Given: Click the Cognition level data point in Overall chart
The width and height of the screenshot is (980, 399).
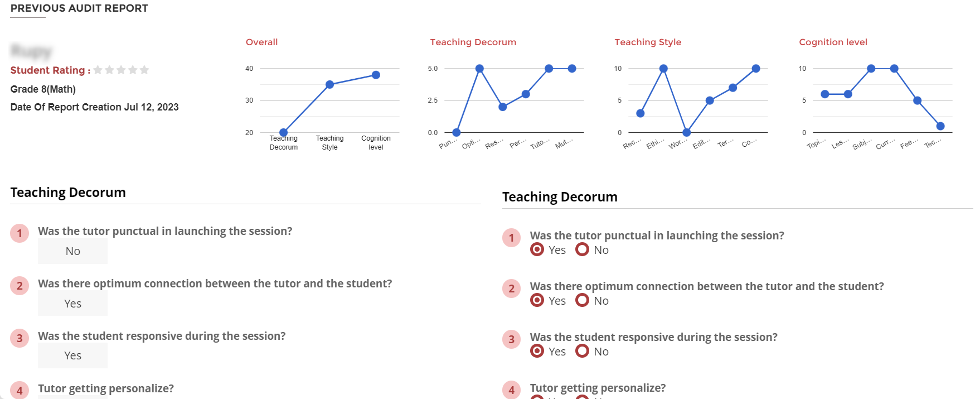Looking at the screenshot, I should 376,75.
